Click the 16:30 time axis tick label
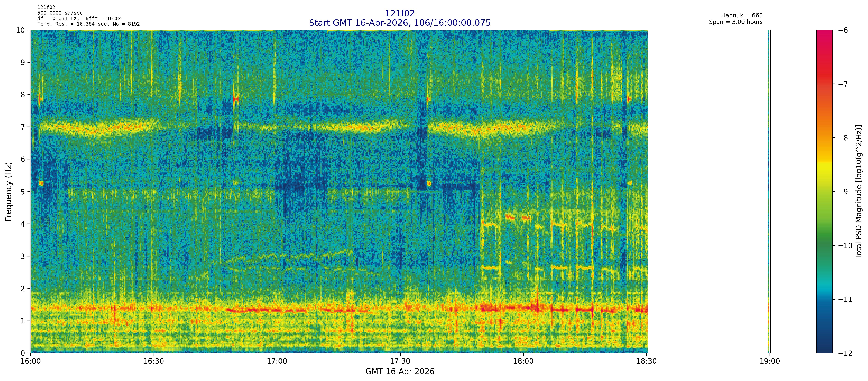 (154, 361)
